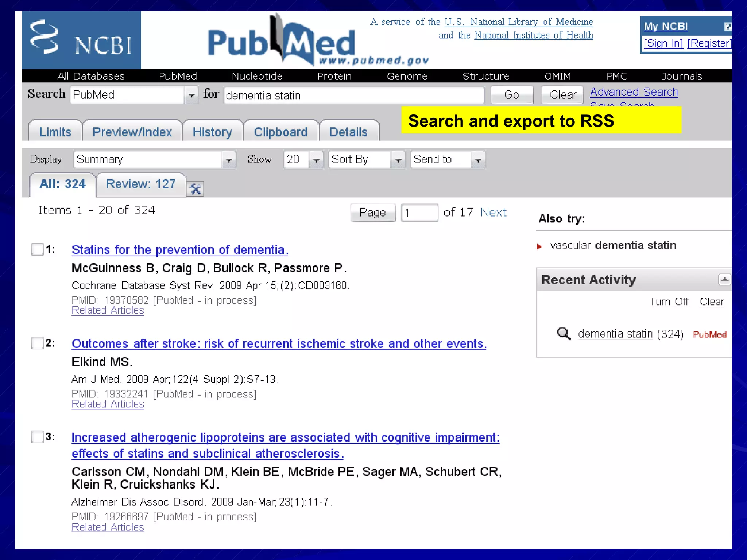Select Genome in the menu bar

407,76
